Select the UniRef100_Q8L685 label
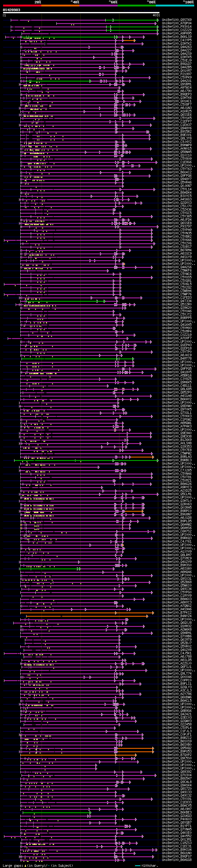 click(x=177, y=389)
